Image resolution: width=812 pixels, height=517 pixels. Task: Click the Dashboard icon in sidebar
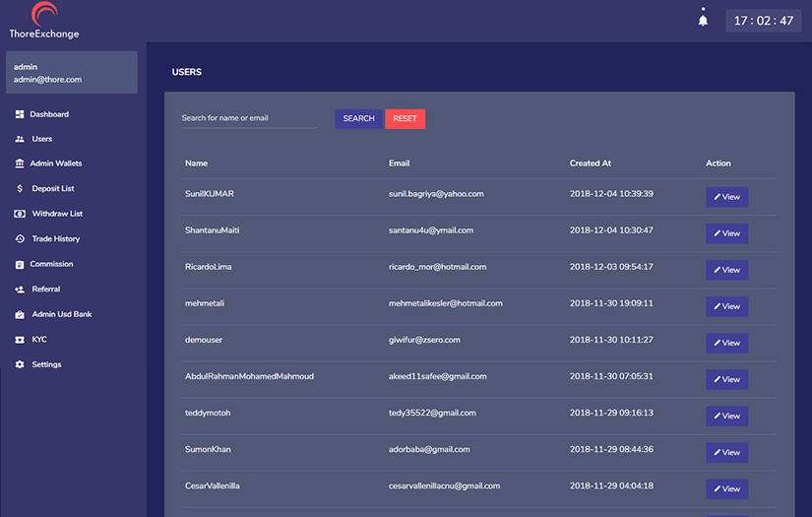(x=20, y=114)
